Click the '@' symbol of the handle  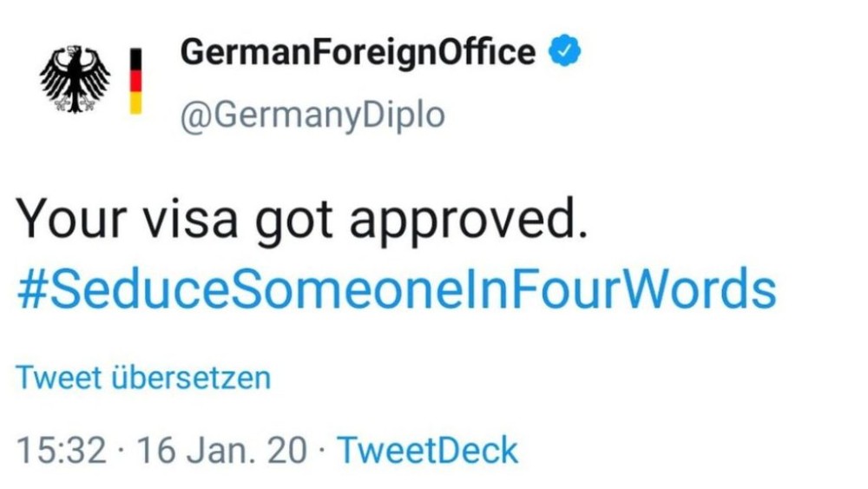click(x=194, y=117)
